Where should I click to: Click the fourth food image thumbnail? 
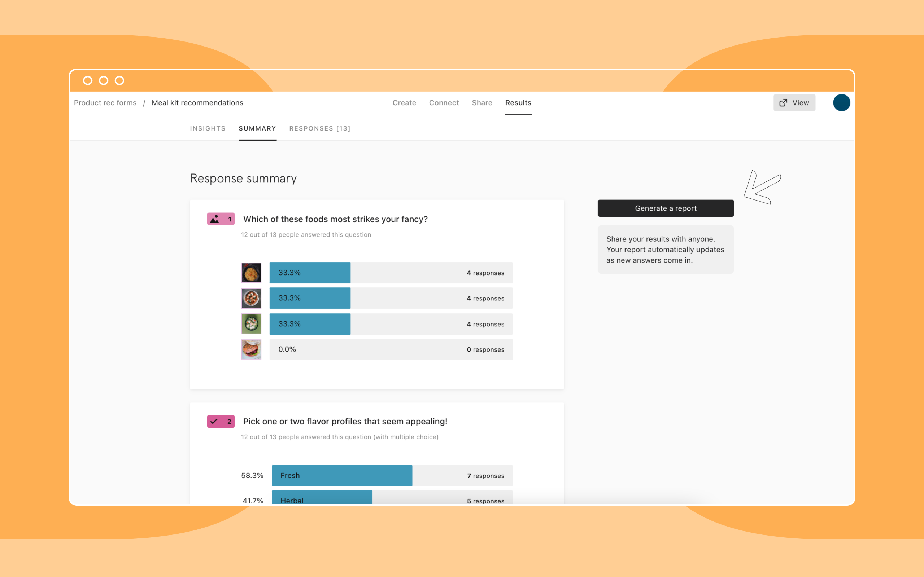(252, 349)
